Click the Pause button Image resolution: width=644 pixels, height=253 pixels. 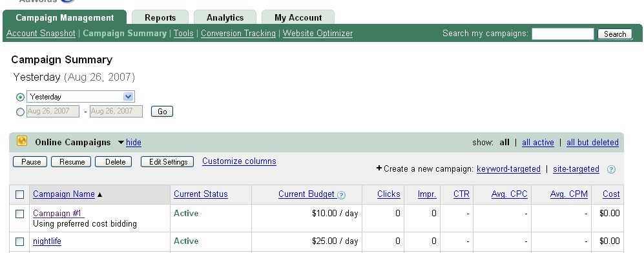coord(30,161)
